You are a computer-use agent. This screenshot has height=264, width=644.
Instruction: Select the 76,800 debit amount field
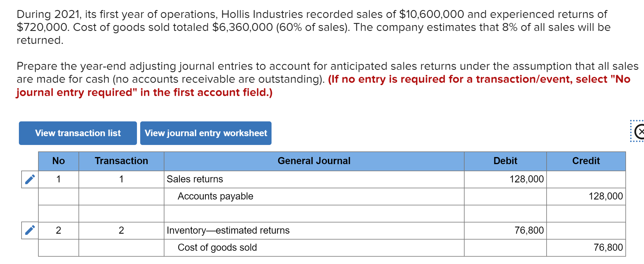[506, 230]
